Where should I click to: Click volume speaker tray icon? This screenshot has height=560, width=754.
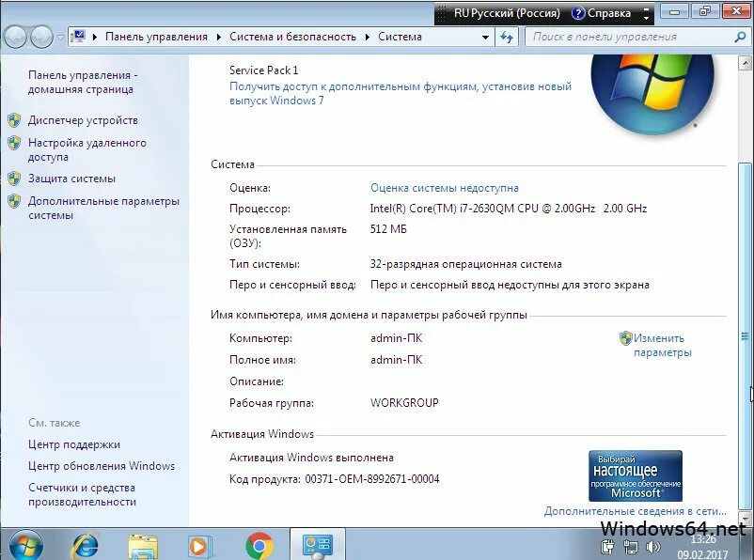point(653,547)
